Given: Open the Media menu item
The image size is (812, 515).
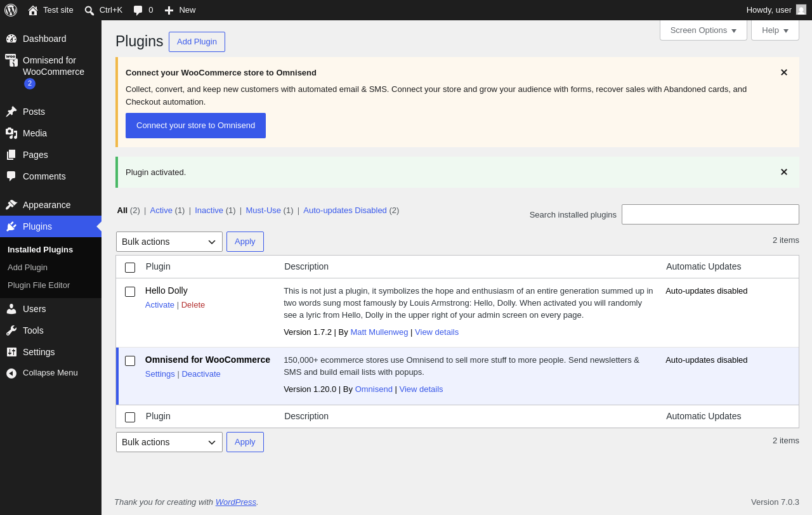Looking at the screenshot, I should 51,133.
